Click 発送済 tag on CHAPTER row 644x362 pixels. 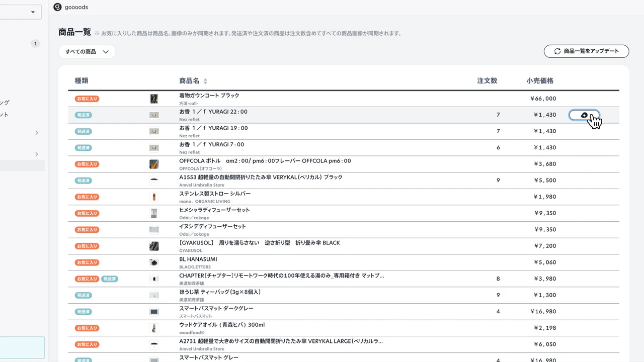tap(110, 279)
